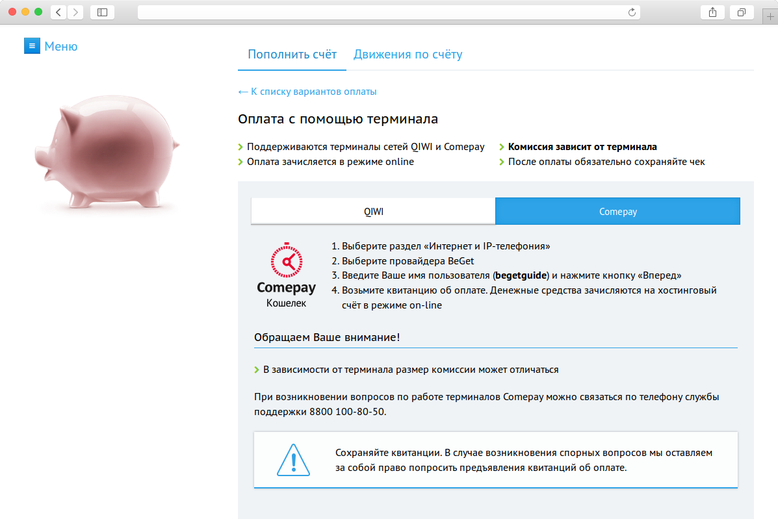Minimize the window with the yellow button
The image size is (778, 532).
tap(25, 12)
